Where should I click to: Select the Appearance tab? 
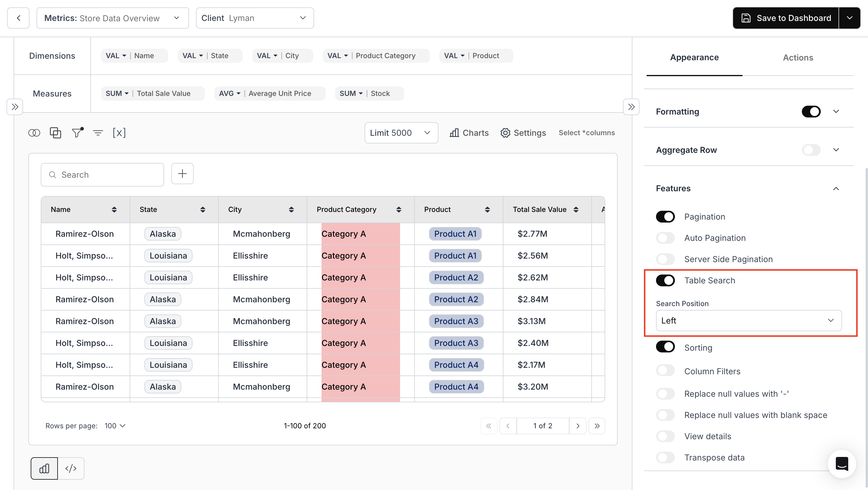coord(694,58)
